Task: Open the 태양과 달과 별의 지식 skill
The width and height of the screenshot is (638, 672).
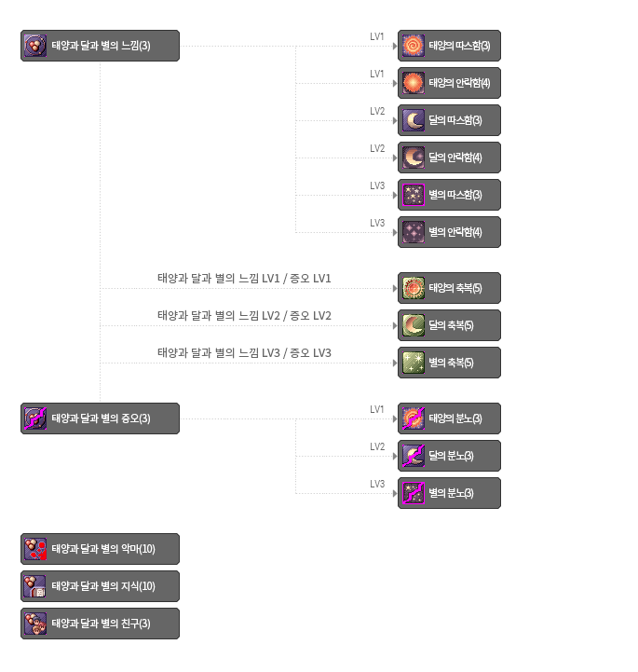Action: [x=100, y=586]
